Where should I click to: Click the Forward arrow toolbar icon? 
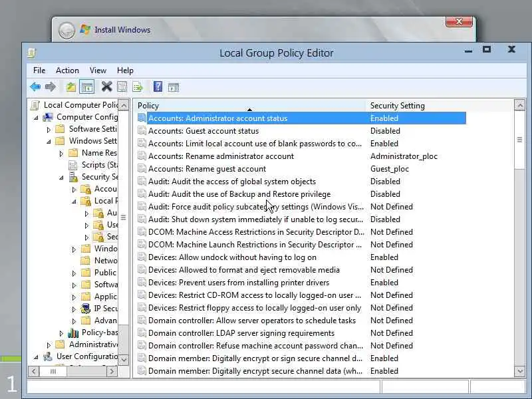click(x=51, y=87)
